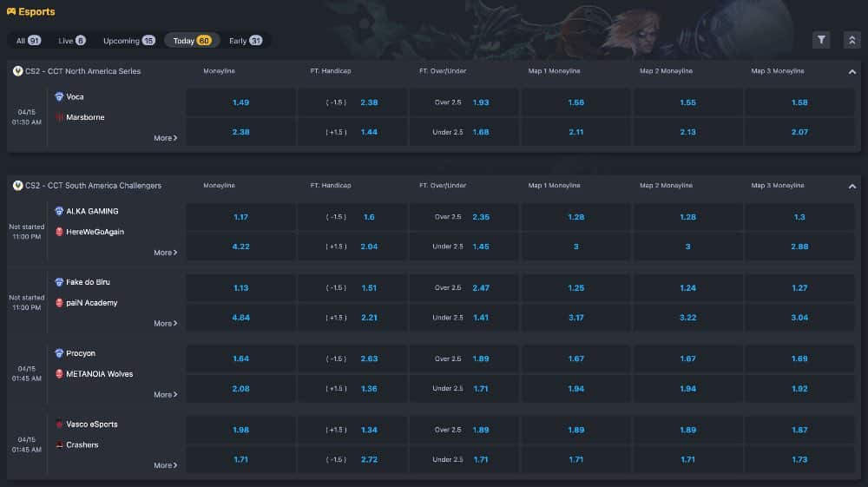
Task: Select Procyon Map 3 moneyline 1.69
Action: [x=799, y=359]
